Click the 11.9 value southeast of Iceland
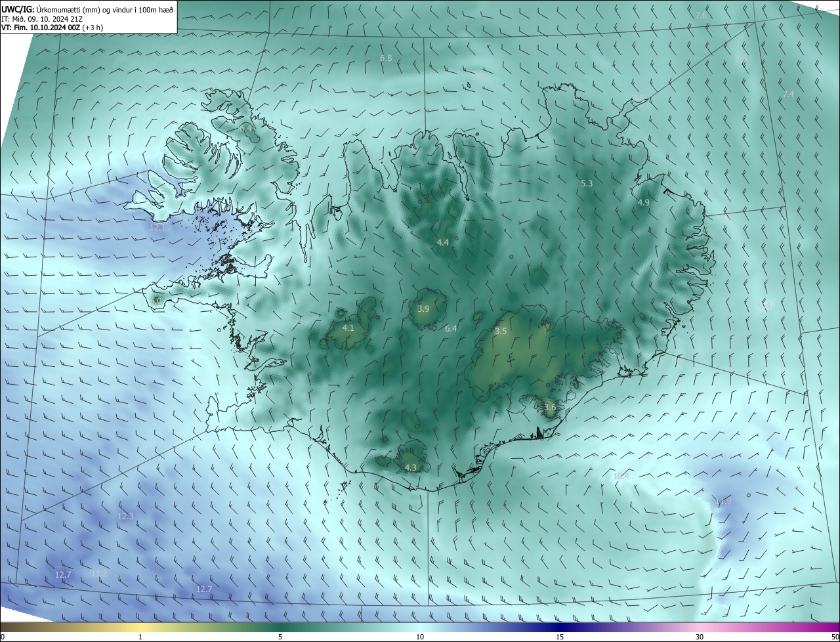 tap(723, 502)
